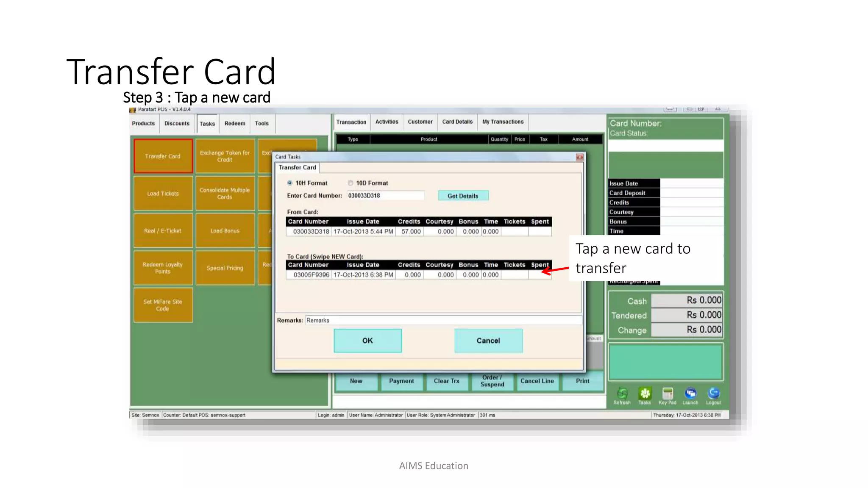This screenshot has width=868, height=488.
Task: Click Set MiFare Site Code button
Action: point(163,305)
